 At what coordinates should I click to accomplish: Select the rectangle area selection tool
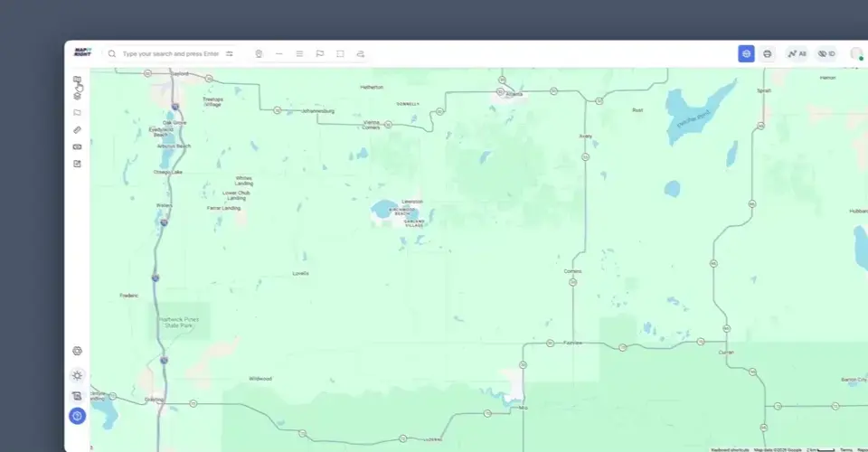pos(340,53)
